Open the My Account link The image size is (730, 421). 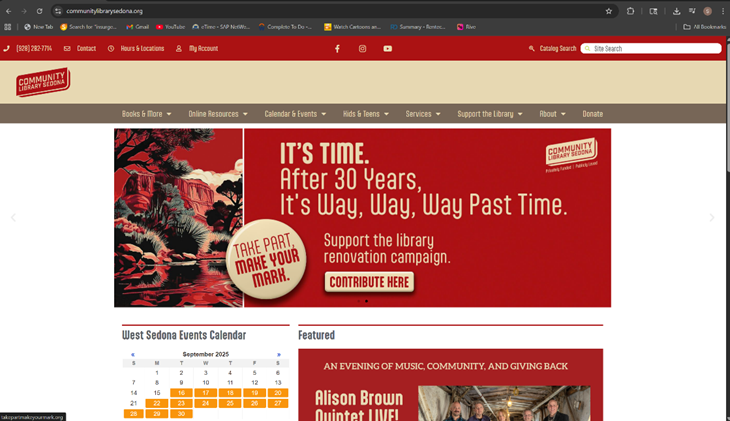(x=203, y=48)
